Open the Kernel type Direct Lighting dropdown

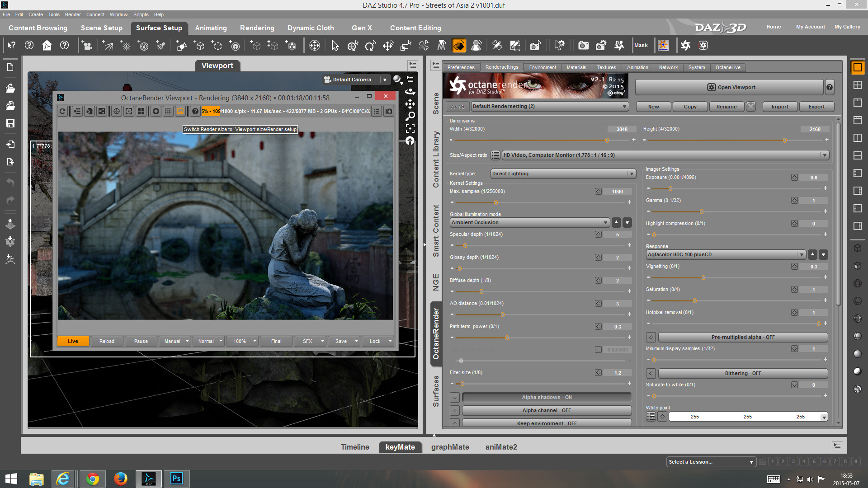click(563, 174)
